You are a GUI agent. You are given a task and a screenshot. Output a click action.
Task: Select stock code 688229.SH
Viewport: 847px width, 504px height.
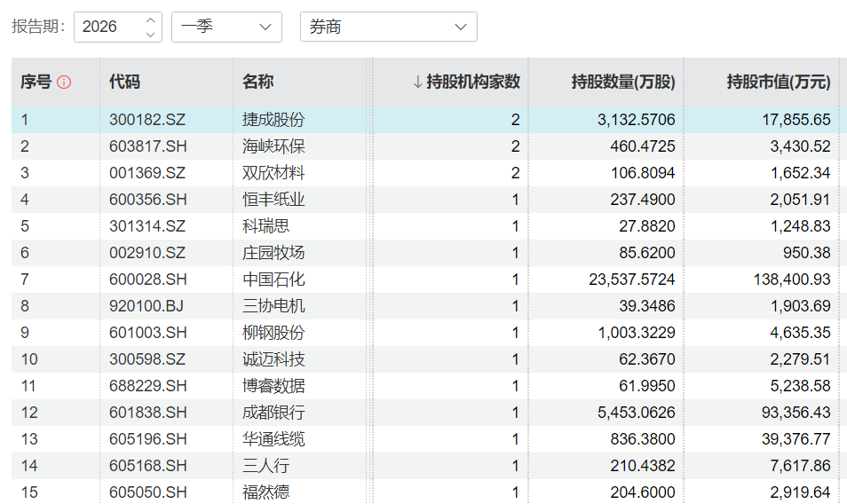coord(148,386)
